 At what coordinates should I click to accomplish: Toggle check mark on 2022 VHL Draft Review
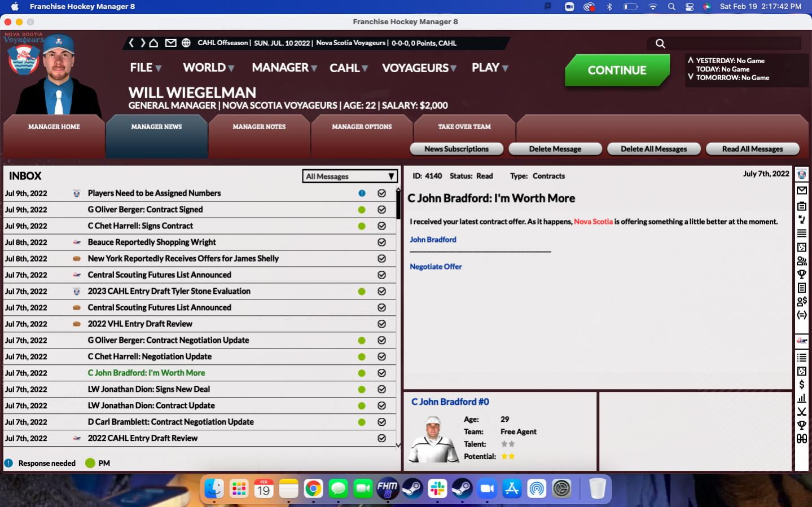(382, 324)
